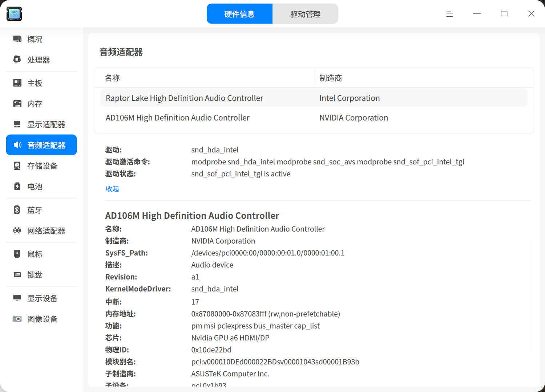The image size is (545, 392).
Task: Select the AD106M audio controller table row
Action: pyautogui.click(x=314, y=118)
